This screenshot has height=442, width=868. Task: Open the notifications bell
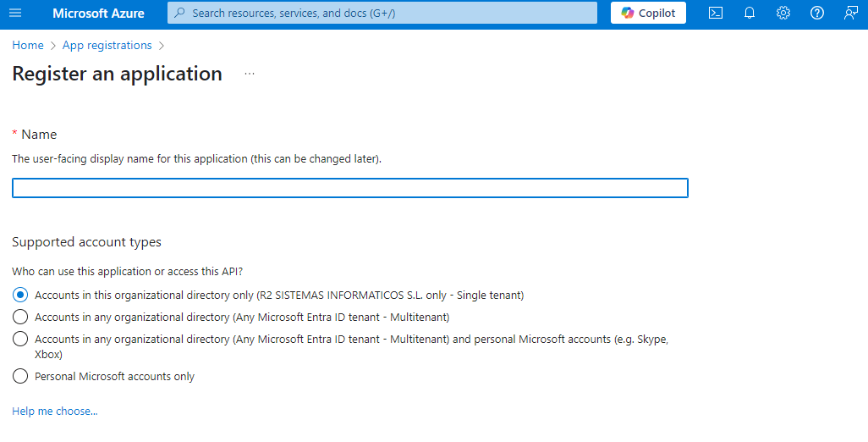[749, 13]
